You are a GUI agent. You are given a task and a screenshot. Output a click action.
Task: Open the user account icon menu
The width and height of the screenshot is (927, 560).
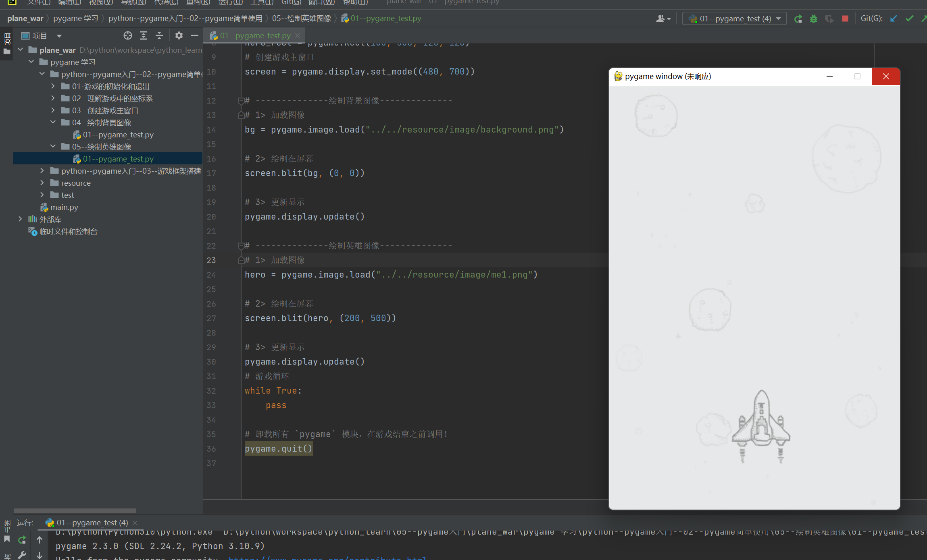(663, 19)
